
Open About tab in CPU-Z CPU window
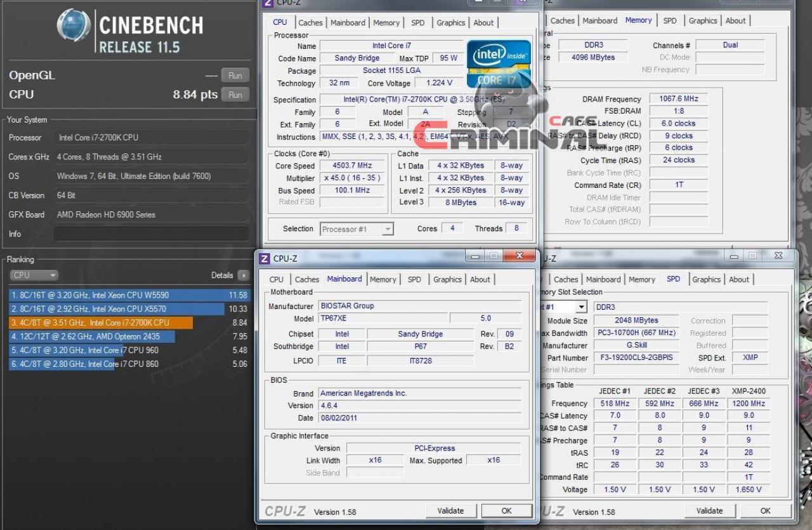tap(483, 23)
